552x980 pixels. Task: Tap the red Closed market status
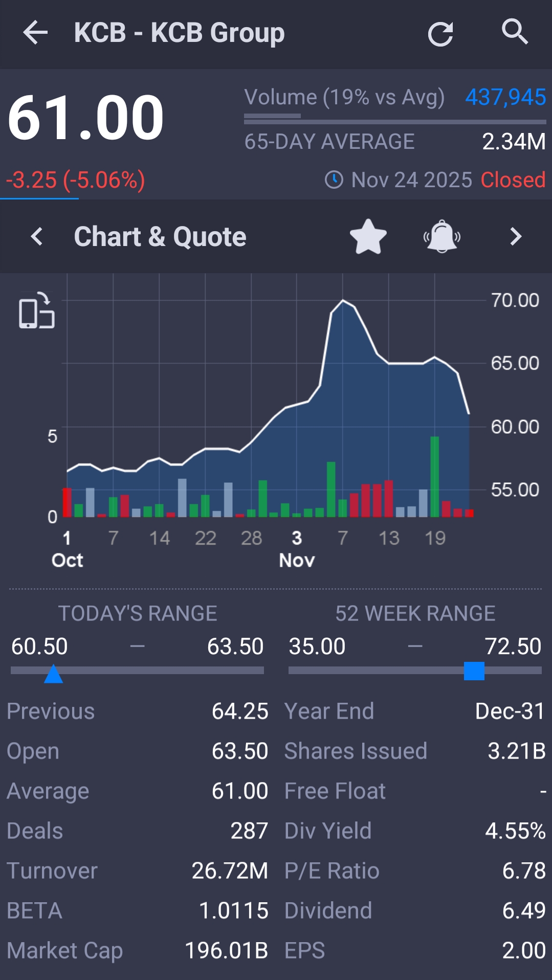513,180
